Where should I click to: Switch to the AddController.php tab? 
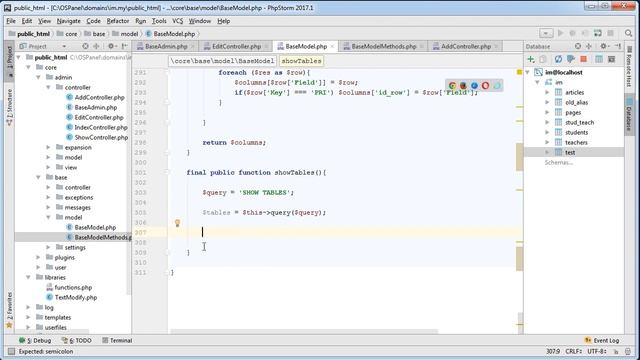(465, 47)
